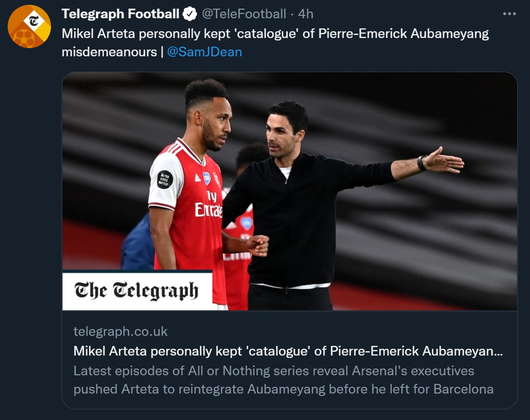The image size is (530, 420).
Task: Click the word misdemeanours in the tweet
Action: (109, 51)
